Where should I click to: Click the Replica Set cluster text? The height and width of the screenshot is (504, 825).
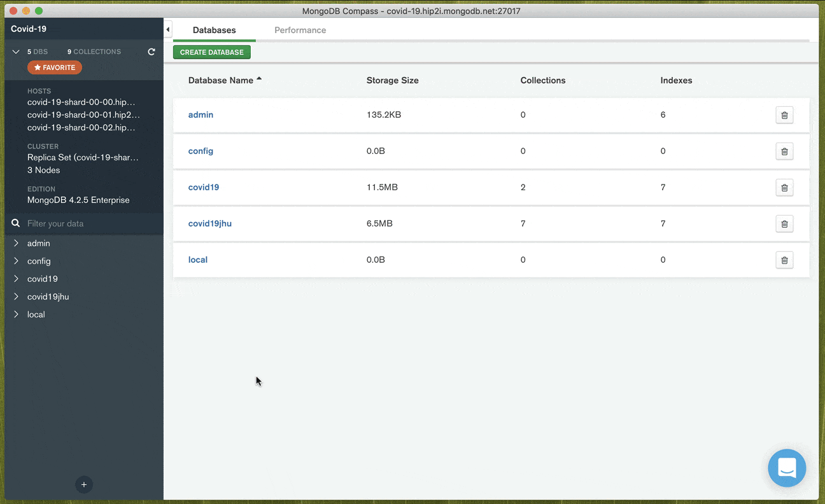click(x=83, y=157)
